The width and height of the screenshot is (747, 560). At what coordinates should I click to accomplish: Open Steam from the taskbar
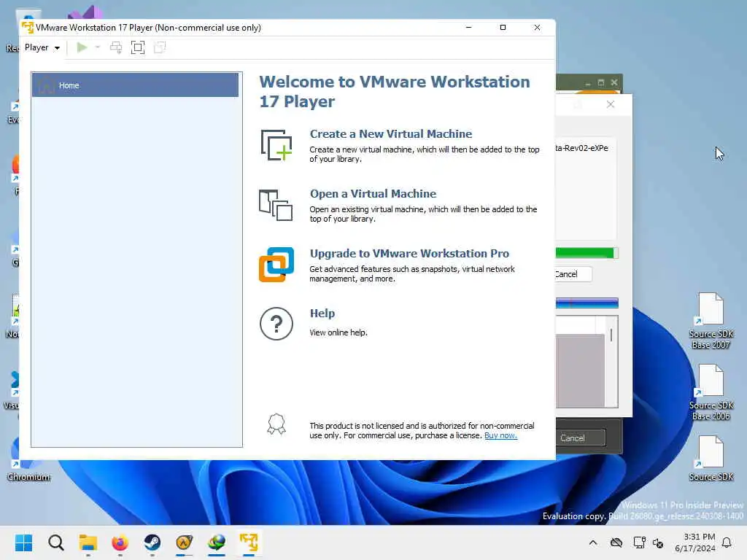coord(152,542)
